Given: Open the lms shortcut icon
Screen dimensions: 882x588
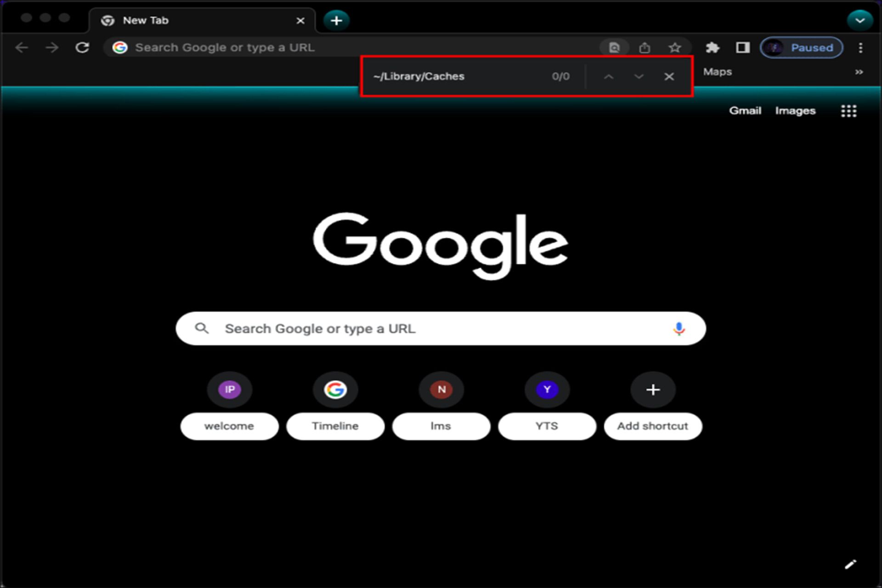Looking at the screenshot, I should click(x=441, y=390).
